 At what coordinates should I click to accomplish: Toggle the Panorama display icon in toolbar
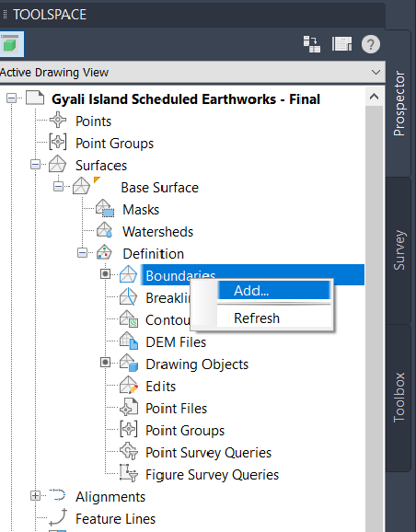(x=341, y=44)
